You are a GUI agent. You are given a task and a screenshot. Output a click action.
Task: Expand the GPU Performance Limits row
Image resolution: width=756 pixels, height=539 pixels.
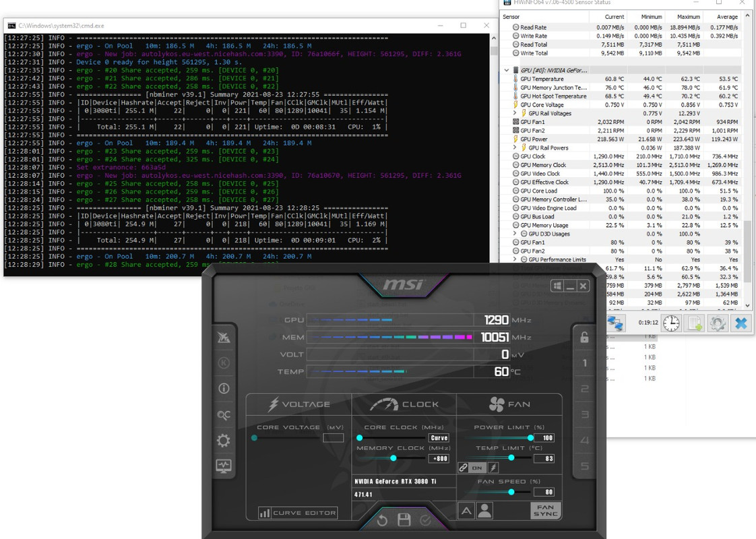pos(515,259)
